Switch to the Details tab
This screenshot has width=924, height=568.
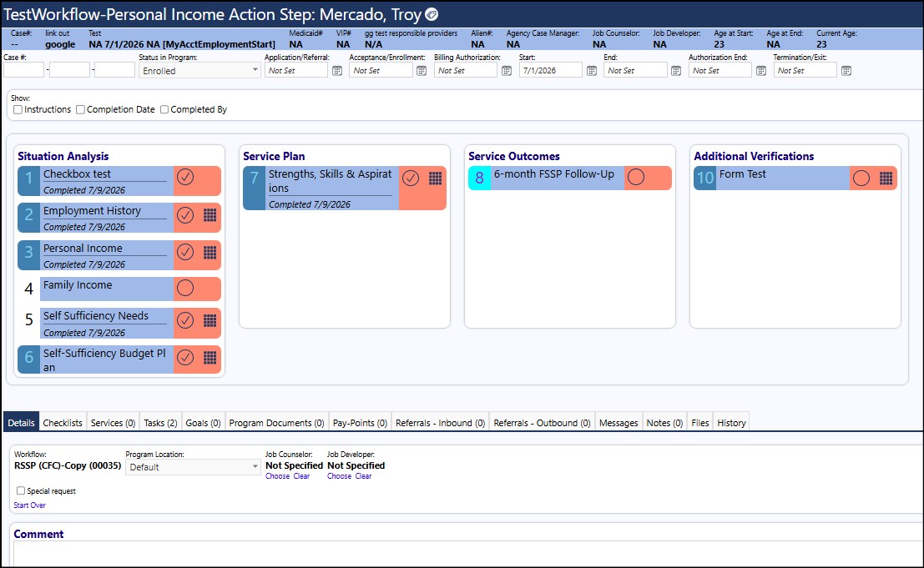[x=21, y=423]
